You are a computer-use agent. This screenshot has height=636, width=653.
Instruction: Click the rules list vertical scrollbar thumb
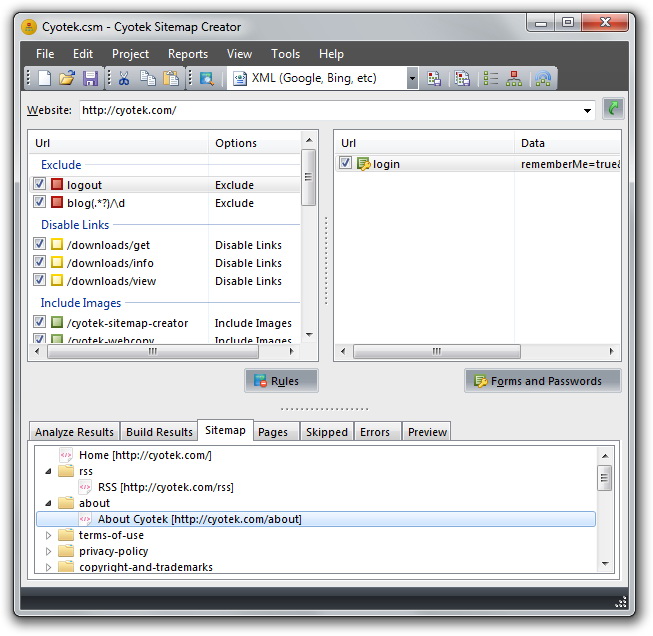point(308,177)
